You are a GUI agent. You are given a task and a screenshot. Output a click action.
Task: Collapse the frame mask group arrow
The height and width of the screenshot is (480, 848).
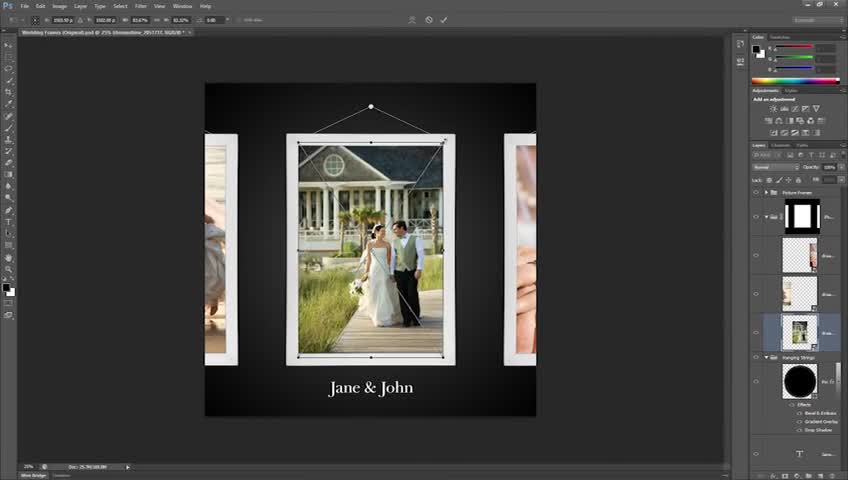[x=766, y=217]
